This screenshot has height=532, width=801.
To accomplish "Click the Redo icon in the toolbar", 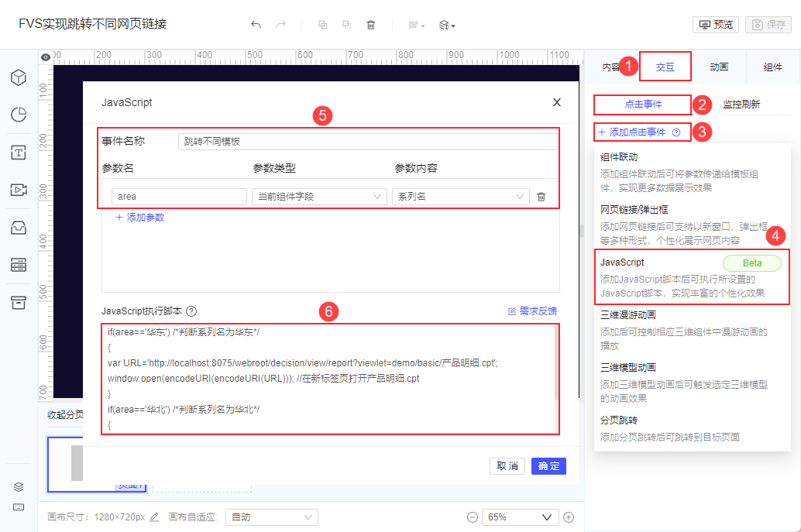I will click(x=280, y=24).
